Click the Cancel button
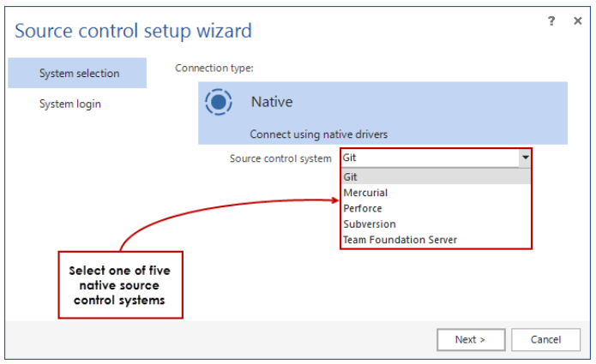596x364 pixels. [x=545, y=339]
